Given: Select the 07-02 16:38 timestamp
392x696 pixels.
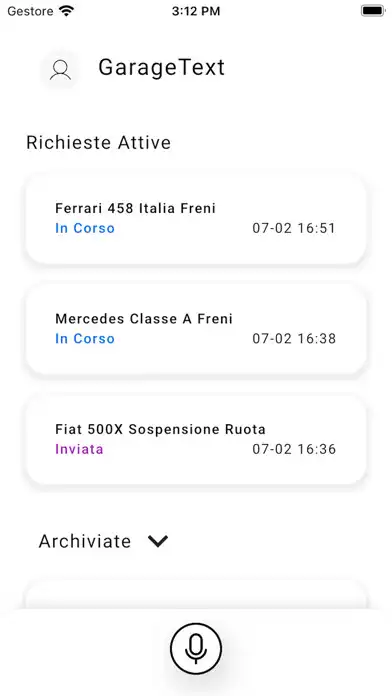Looking at the screenshot, I should [294, 339].
